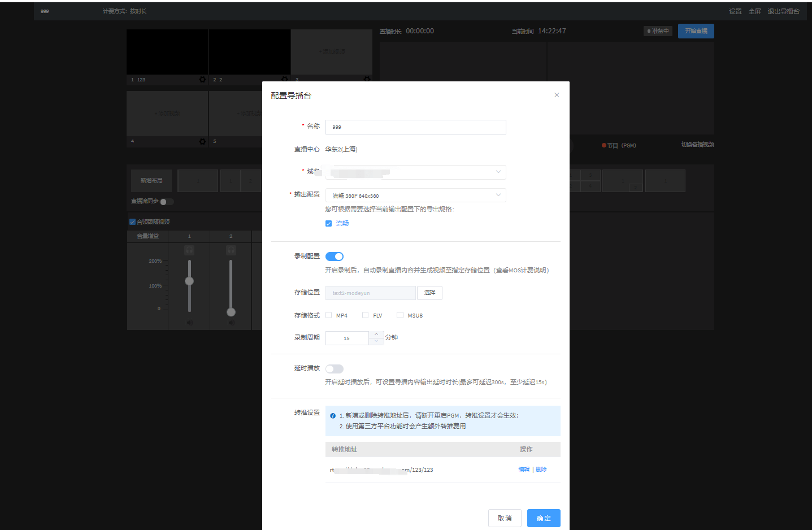Increase 录制周期 with up stepper arrow
Screen dimensions: 812x530
376,334
